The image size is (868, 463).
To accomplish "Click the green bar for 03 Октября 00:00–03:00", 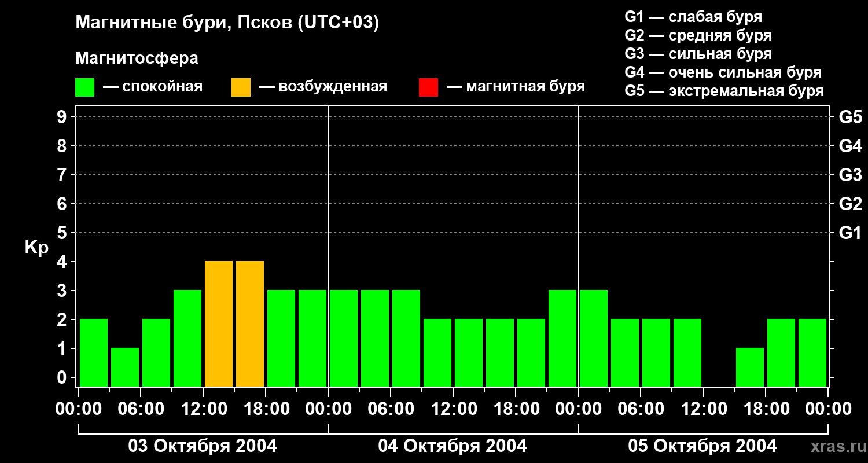I will point(94,352).
